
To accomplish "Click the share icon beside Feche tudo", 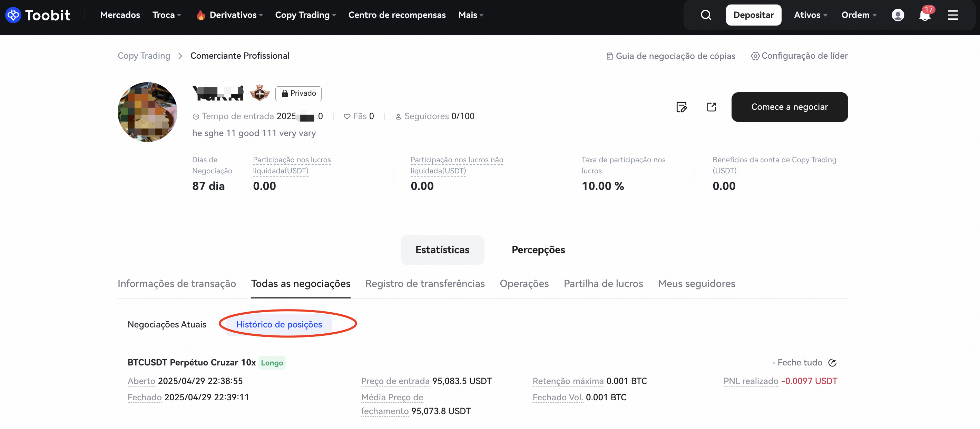I will click(832, 362).
